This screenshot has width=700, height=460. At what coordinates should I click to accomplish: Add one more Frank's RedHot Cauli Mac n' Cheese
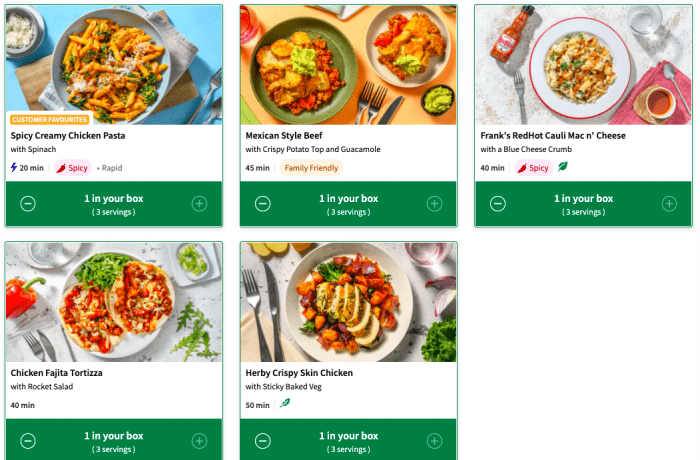point(669,204)
